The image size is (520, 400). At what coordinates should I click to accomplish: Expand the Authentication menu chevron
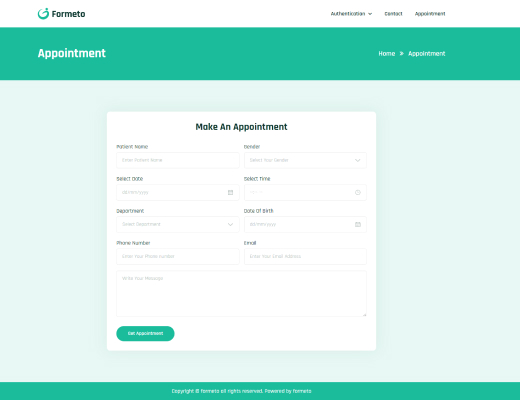click(370, 14)
